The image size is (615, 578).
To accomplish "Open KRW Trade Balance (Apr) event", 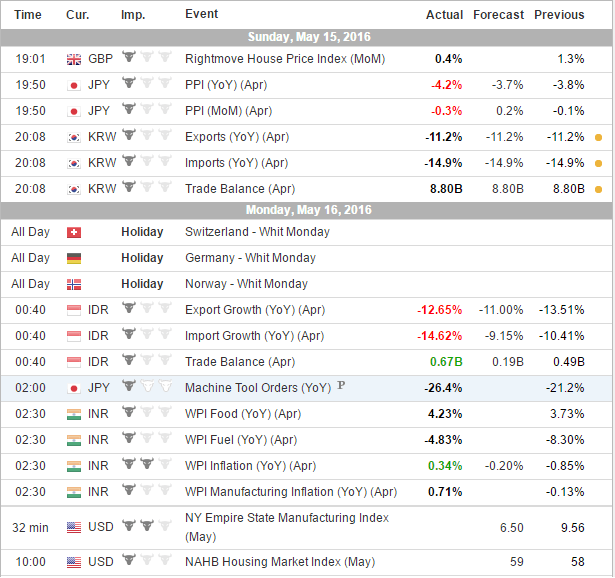I will (240, 189).
